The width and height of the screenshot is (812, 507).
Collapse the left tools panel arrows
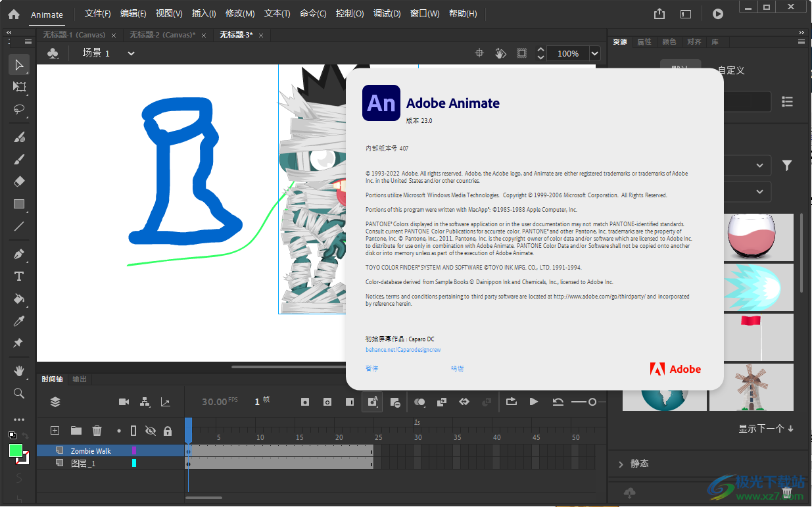(9, 32)
